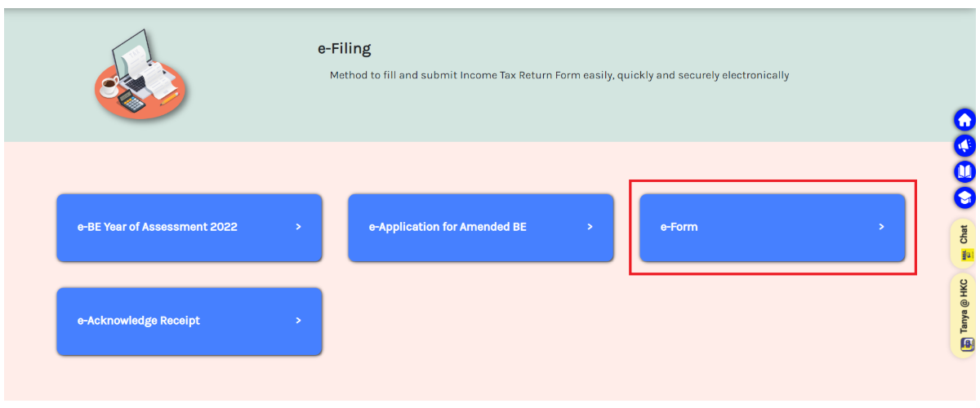This screenshot has width=980, height=408.
Task: Click the 'e-Form' label text
Action: [x=679, y=227]
